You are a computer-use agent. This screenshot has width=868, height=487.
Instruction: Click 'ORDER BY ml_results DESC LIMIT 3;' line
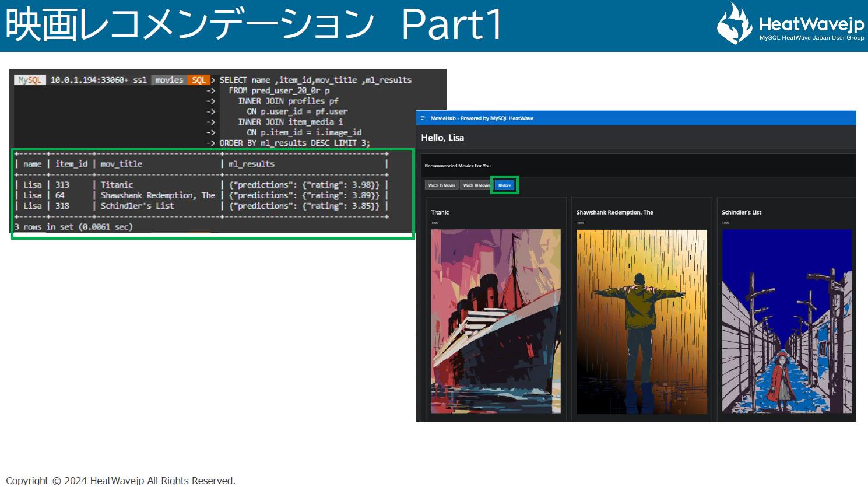coord(294,143)
